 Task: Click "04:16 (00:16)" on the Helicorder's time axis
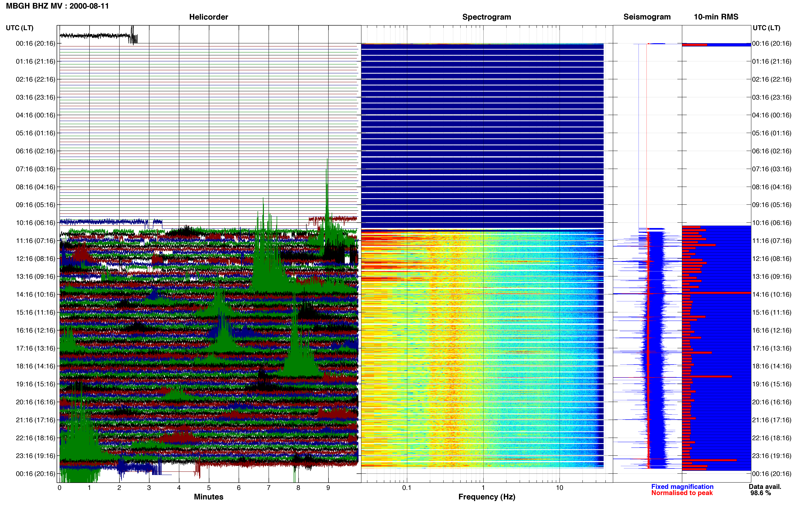click(36, 115)
